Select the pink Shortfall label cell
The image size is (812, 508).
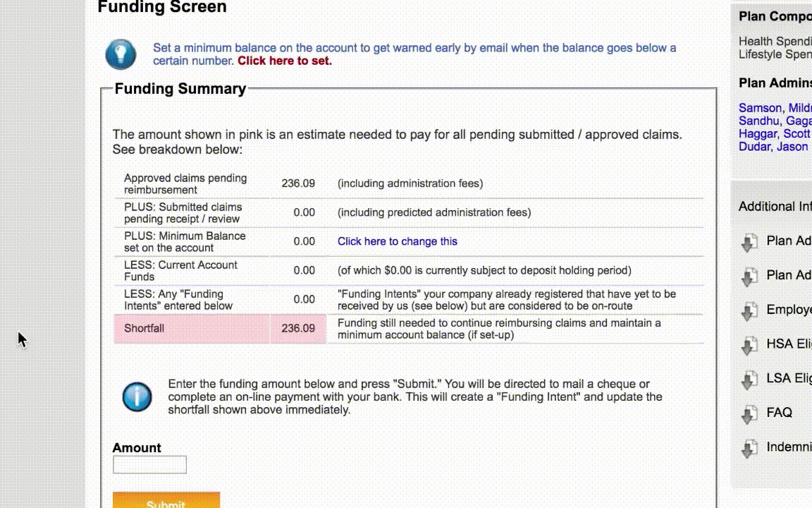192,329
